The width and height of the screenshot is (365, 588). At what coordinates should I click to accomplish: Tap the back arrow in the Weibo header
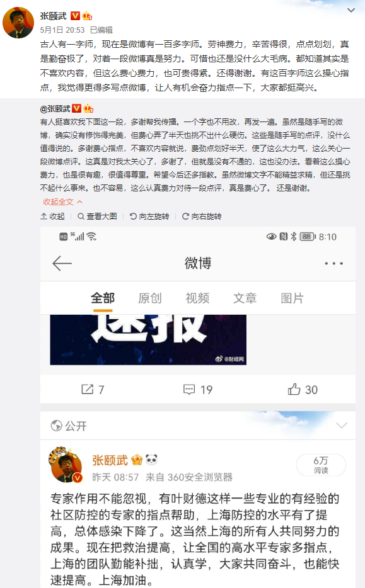pos(62,263)
